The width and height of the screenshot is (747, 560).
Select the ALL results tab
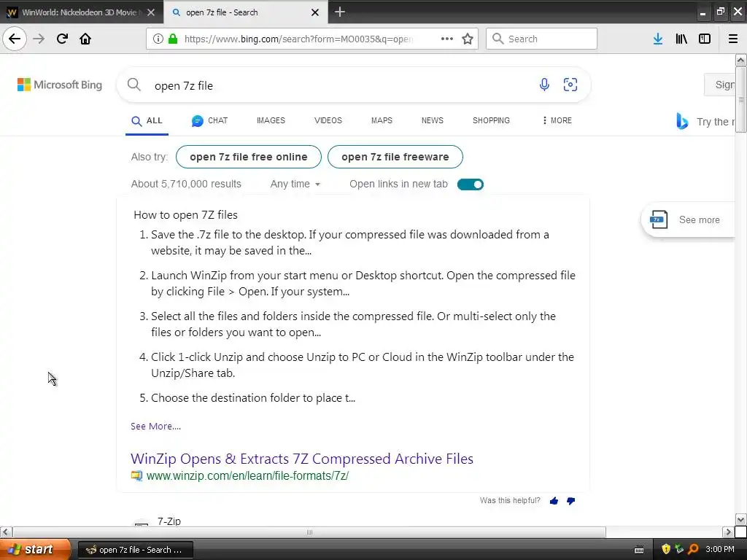pyautogui.click(x=147, y=121)
